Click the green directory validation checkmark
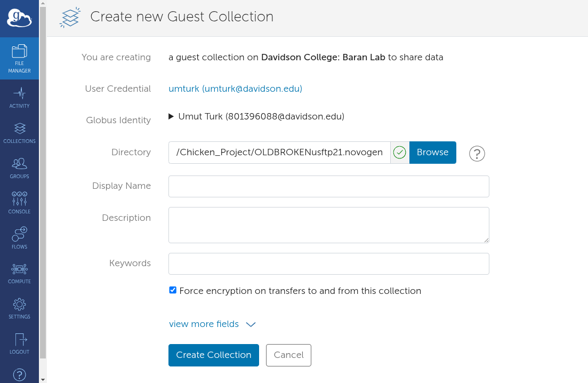Viewport: 588px width, 383px height. 400,153
